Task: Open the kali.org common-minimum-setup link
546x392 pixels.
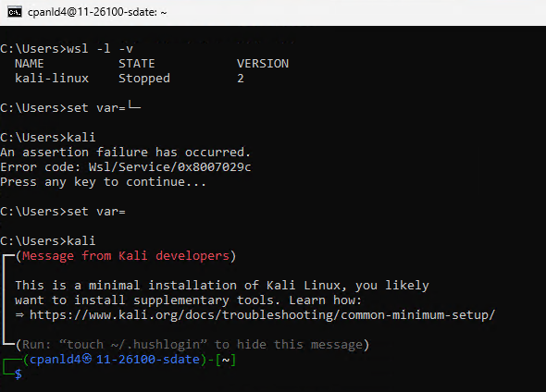Action: pos(262,315)
